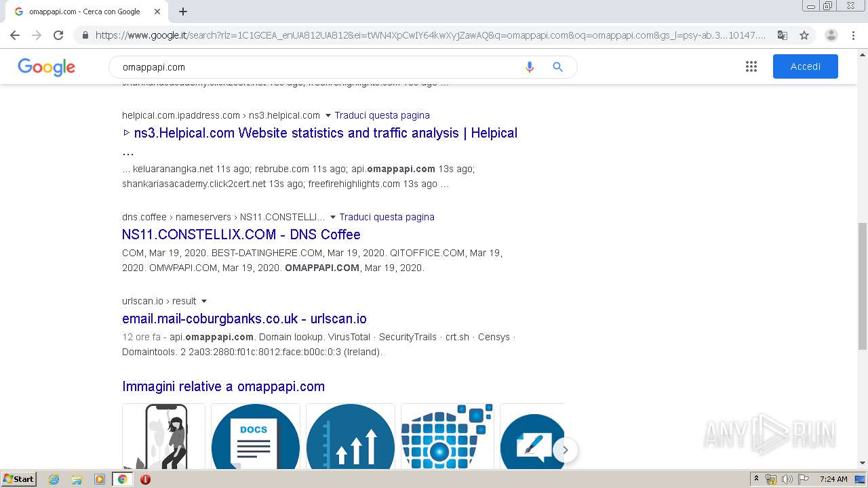Open the Chrome profile avatar
This screenshot has width=868, height=488.
point(831,35)
